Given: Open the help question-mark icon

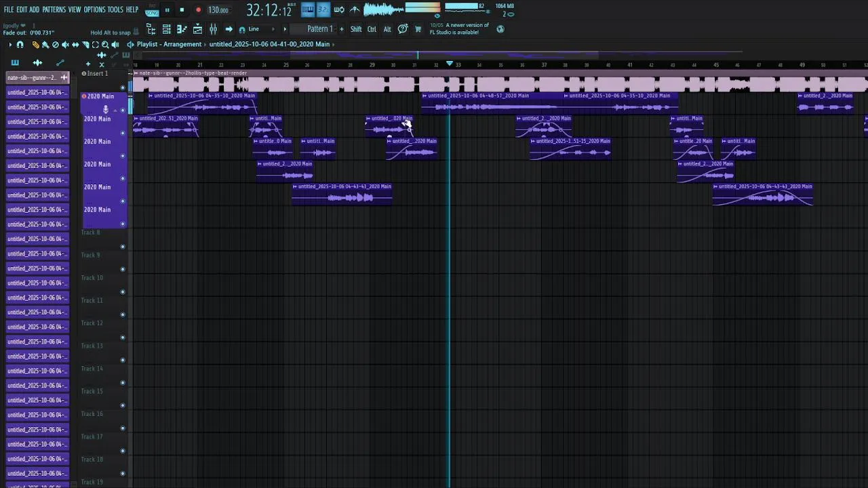Looking at the screenshot, I should [402, 29].
